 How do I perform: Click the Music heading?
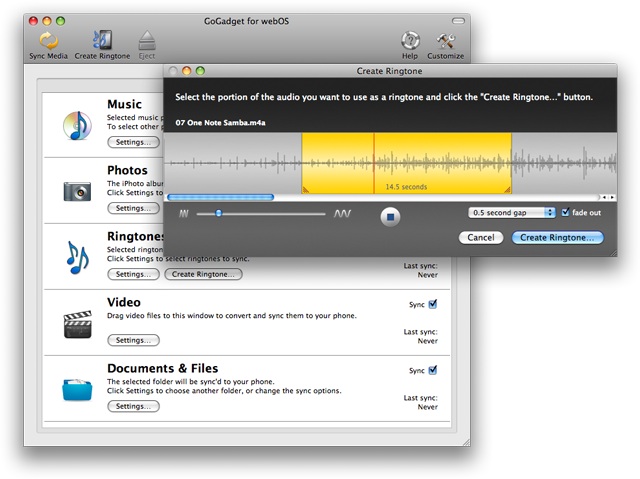[x=124, y=104]
